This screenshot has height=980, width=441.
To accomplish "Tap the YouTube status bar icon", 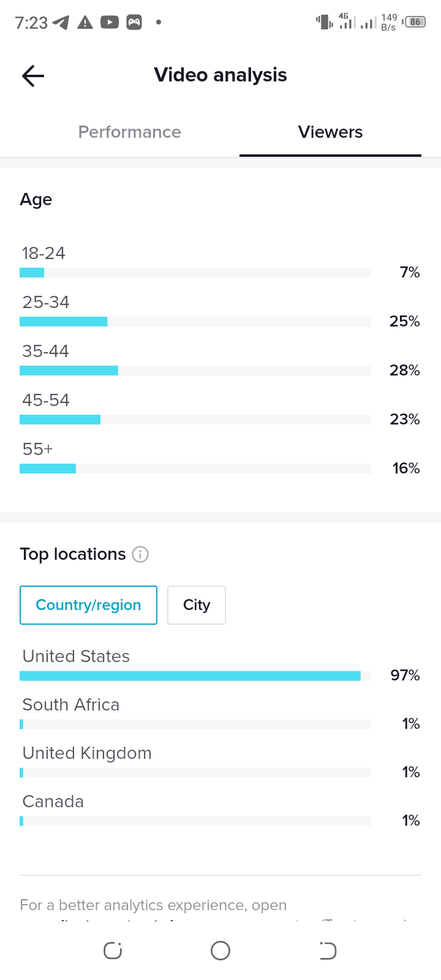I will pos(110,23).
